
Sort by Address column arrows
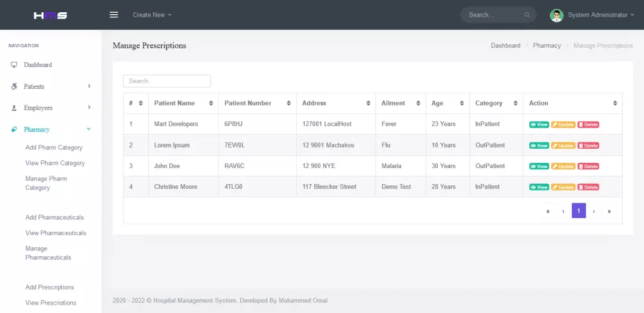click(x=368, y=103)
